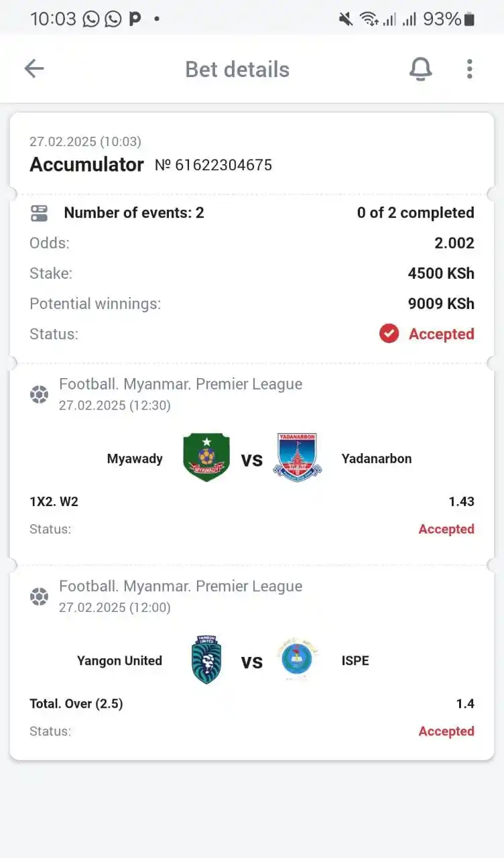The width and height of the screenshot is (504, 858).
Task: Tap the Potential winnings 9009 KSh value
Action: click(x=441, y=304)
